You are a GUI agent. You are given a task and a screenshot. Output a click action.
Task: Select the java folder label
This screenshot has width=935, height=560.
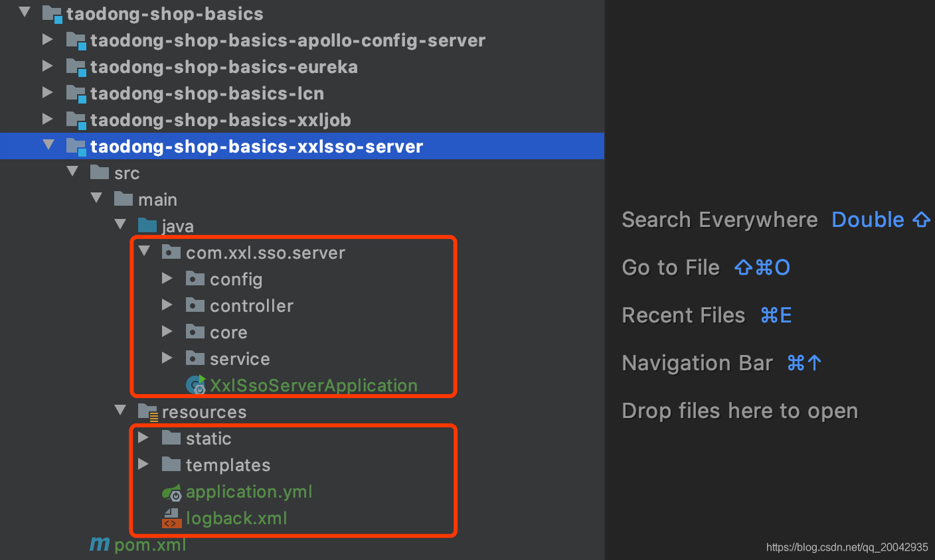click(x=178, y=226)
